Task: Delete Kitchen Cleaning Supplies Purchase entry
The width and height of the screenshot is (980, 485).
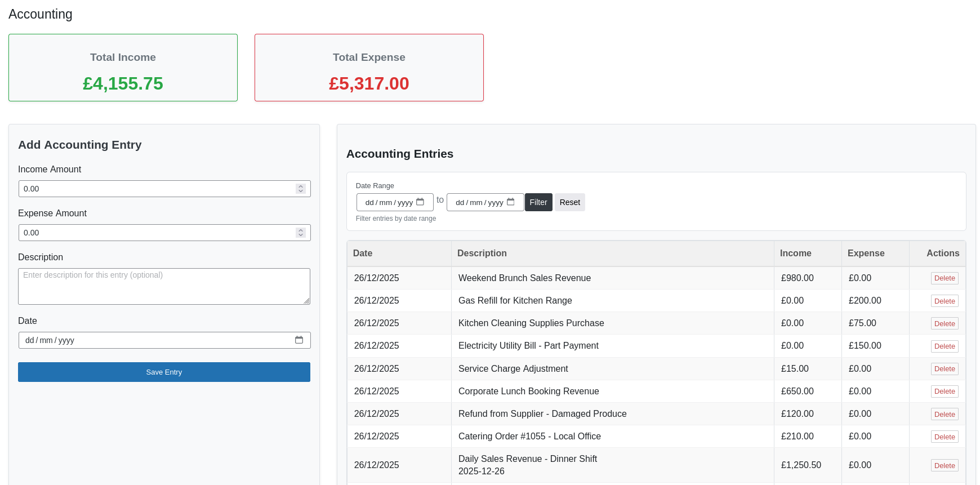Action: [944, 323]
